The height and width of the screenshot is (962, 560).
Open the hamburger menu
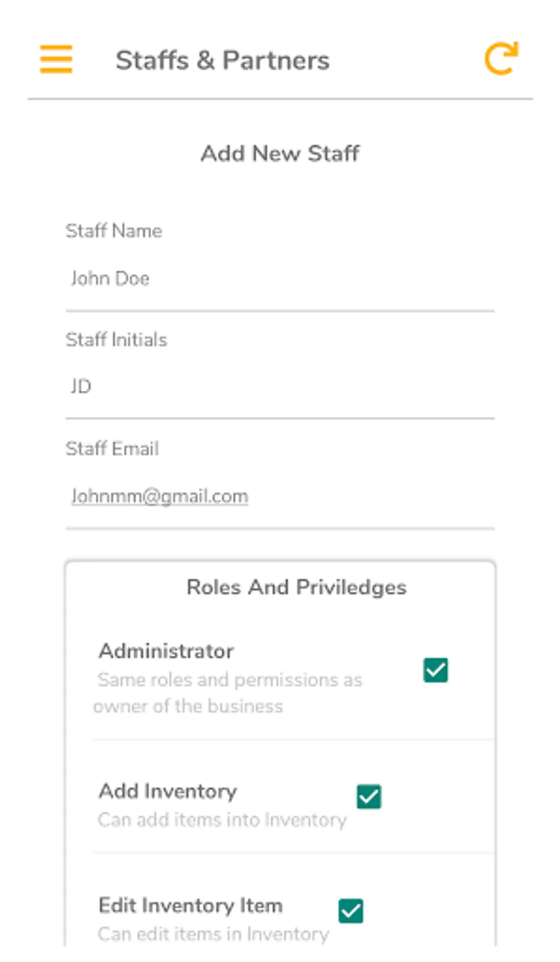click(56, 60)
